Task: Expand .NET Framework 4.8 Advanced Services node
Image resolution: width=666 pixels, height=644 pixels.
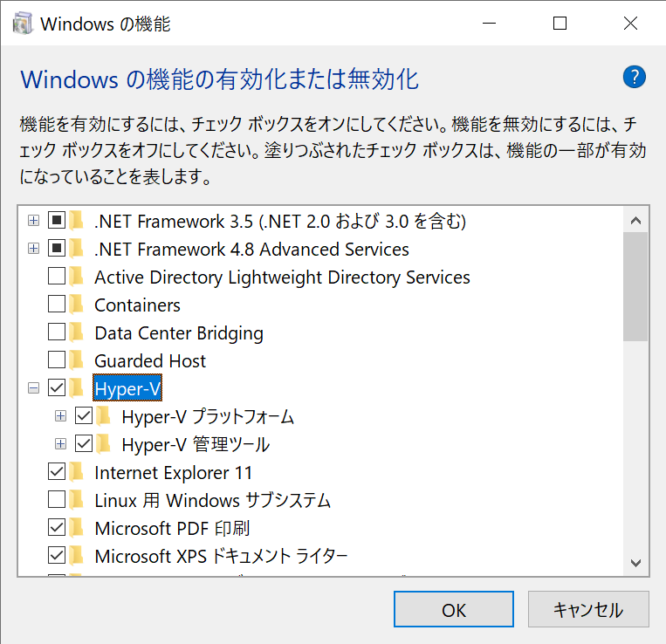Action: pyautogui.click(x=33, y=249)
